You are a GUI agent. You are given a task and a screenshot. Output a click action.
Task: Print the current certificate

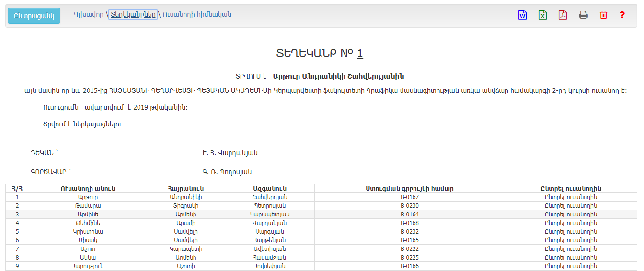click(x=583, y=15)
